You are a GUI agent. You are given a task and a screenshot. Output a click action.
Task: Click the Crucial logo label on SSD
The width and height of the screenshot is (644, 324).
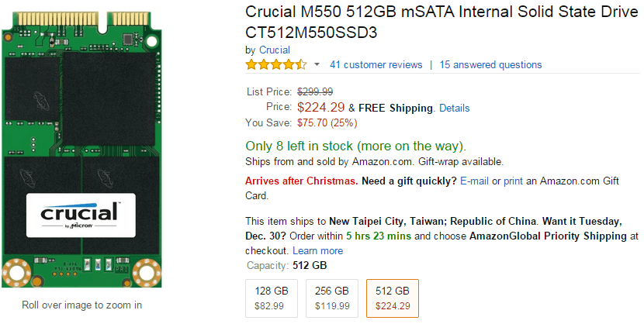pos(81,215)
